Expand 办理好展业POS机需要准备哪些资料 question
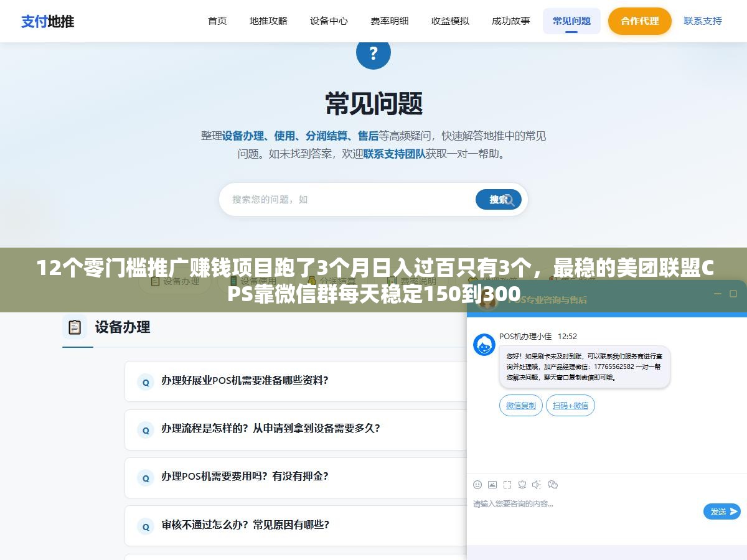747x560 pixels. click(x=296, y=381)
